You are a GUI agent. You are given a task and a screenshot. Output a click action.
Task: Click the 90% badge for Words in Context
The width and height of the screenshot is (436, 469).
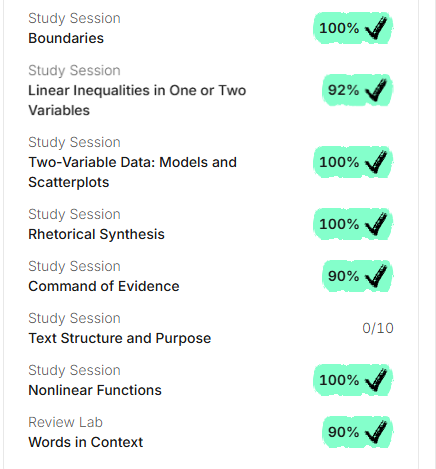[357, 432]
